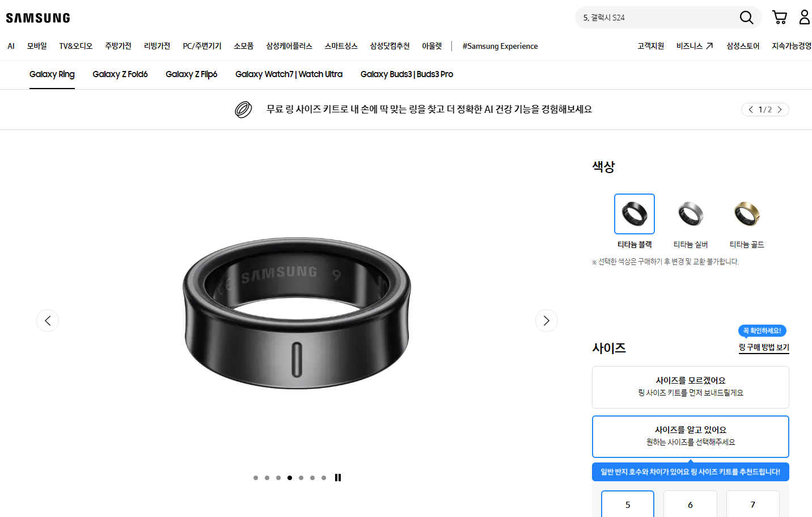Open the 주방가전 menu

point(118,46)
